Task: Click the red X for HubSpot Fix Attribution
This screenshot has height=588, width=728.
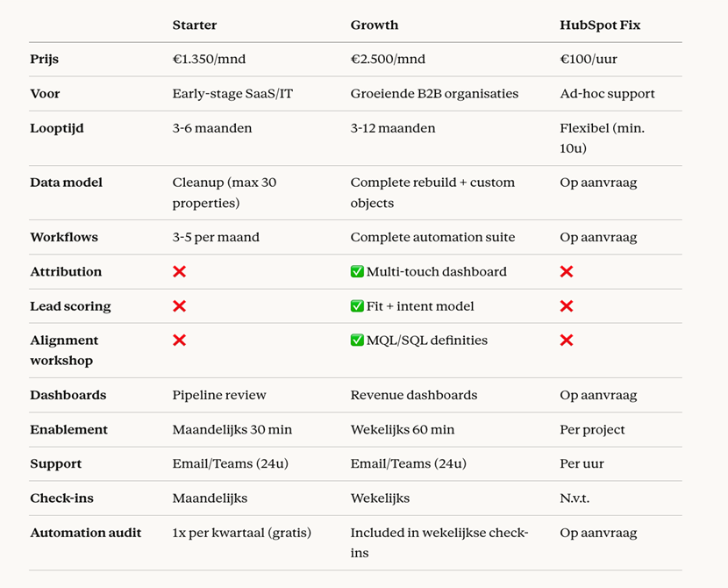Action: [567, 272]
